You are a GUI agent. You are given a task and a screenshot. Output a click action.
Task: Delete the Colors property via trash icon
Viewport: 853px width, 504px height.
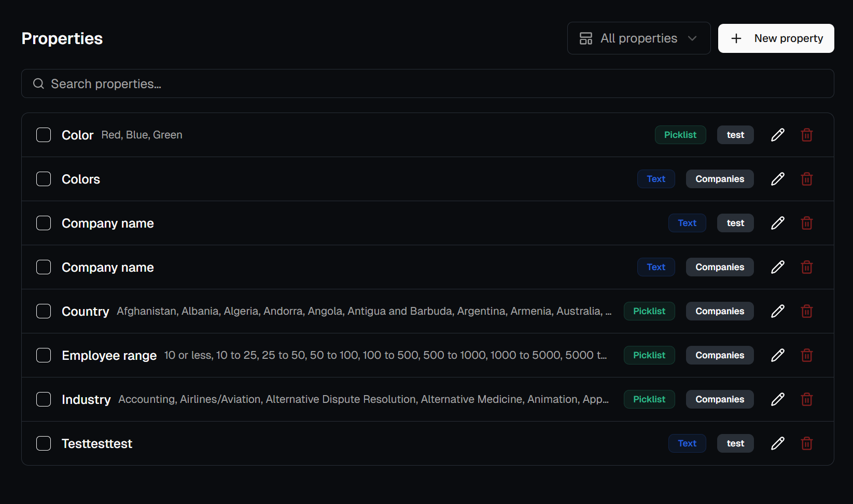click(x=806, y=178)
